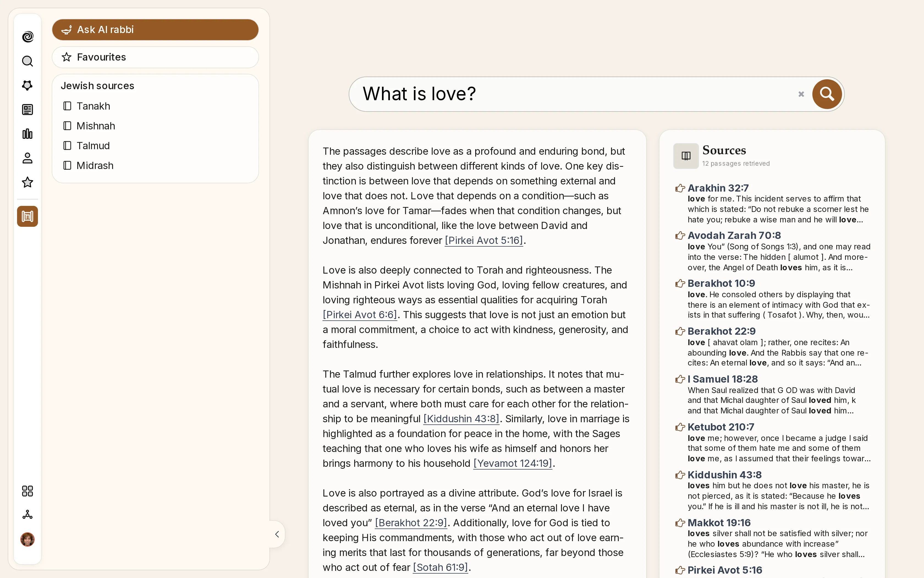Image resolution: width=924 pixels, height=578 pixels.
Task: Open the [Sotah 61:9] citation link
Action: tap(440, 567)
